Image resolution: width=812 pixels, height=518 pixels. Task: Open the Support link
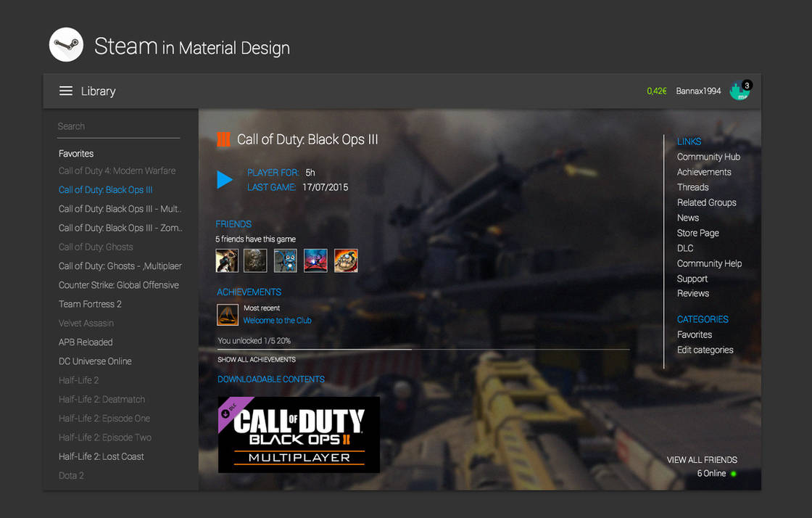(692, 279)
